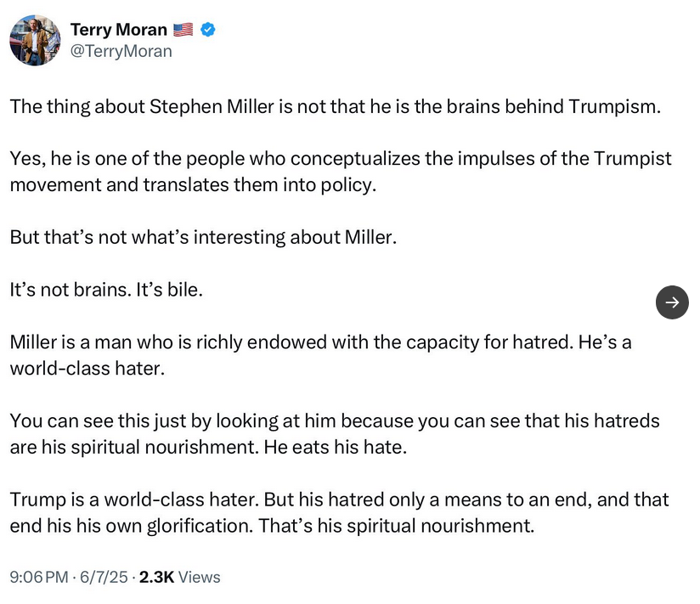The width and height of the screenshot is (700, 604).
Task: Click the right arrow next button
Action: (x=672, y=302)
